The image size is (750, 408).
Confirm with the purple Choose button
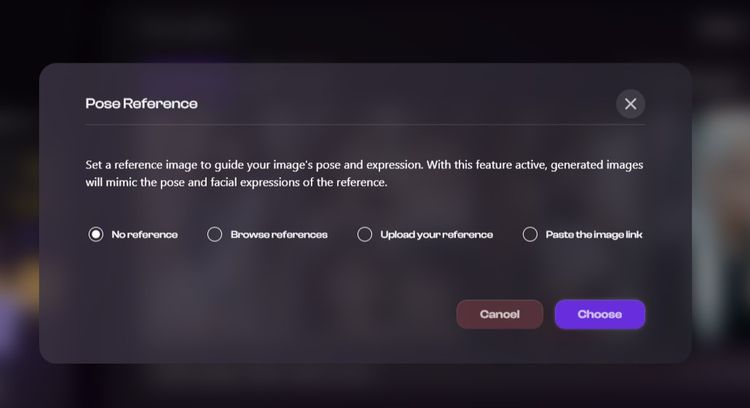[600, 314]
